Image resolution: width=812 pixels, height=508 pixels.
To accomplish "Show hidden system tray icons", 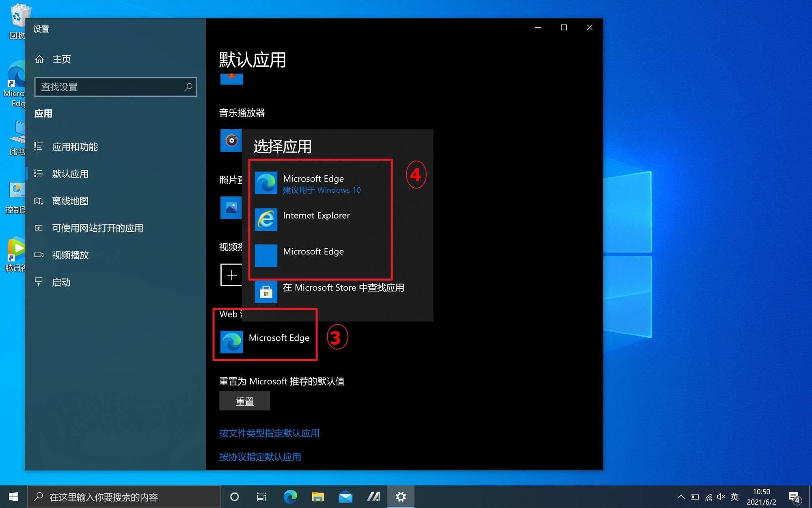I will [x=681, y=497].
